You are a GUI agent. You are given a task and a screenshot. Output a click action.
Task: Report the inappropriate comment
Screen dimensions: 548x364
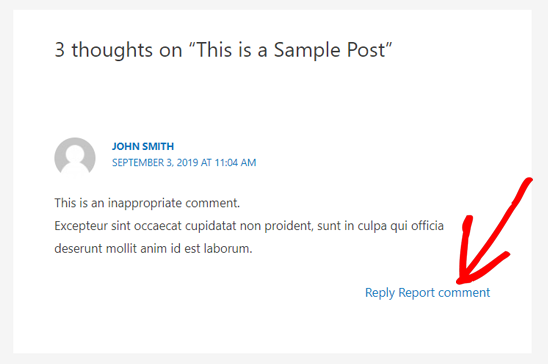pyautogui.click(x=444, y=293)
